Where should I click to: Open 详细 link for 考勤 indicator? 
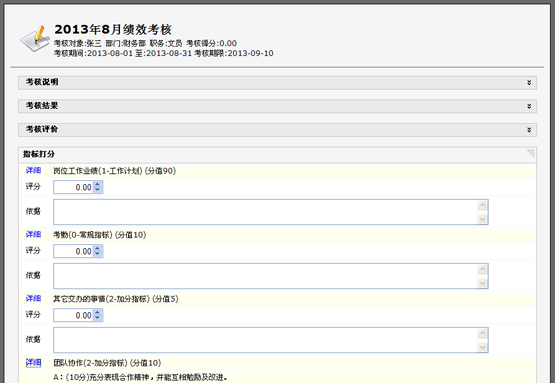pyautogui.click(x=33, y=235)
